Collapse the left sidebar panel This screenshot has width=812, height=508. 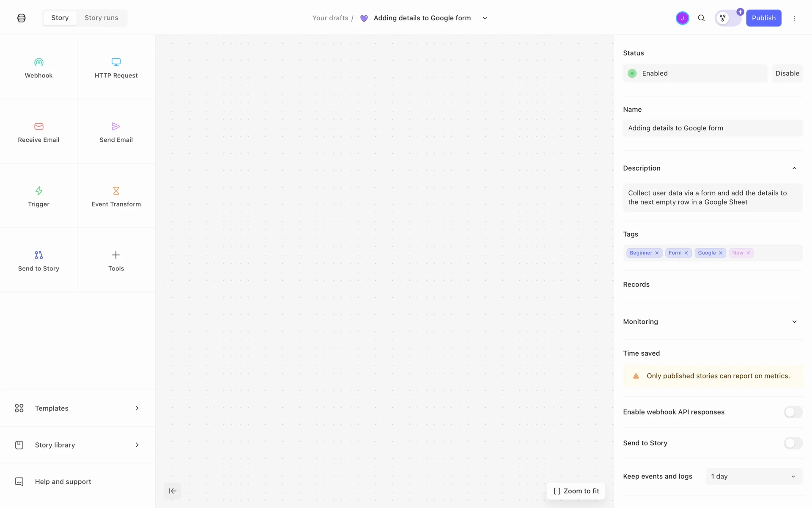coord(173,491)
